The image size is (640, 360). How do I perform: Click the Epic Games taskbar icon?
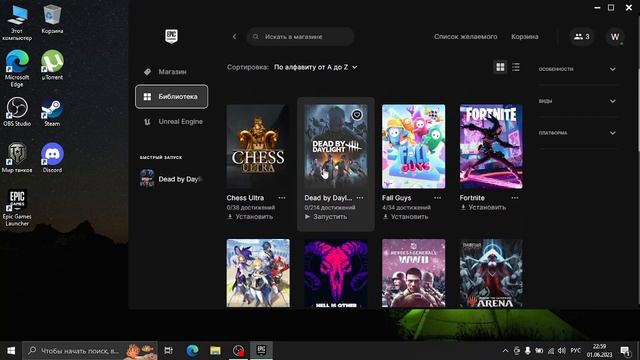click(x=261, y=350)
